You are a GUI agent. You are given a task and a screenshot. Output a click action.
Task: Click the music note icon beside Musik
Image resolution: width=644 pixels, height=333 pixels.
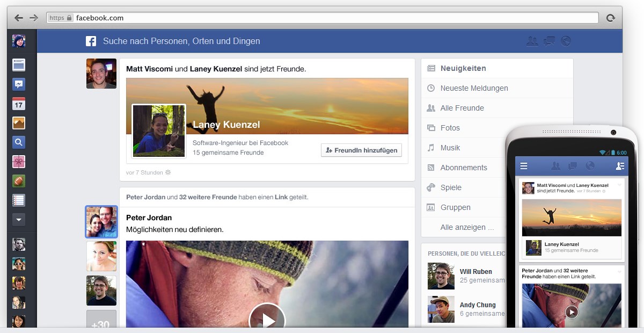430,148
